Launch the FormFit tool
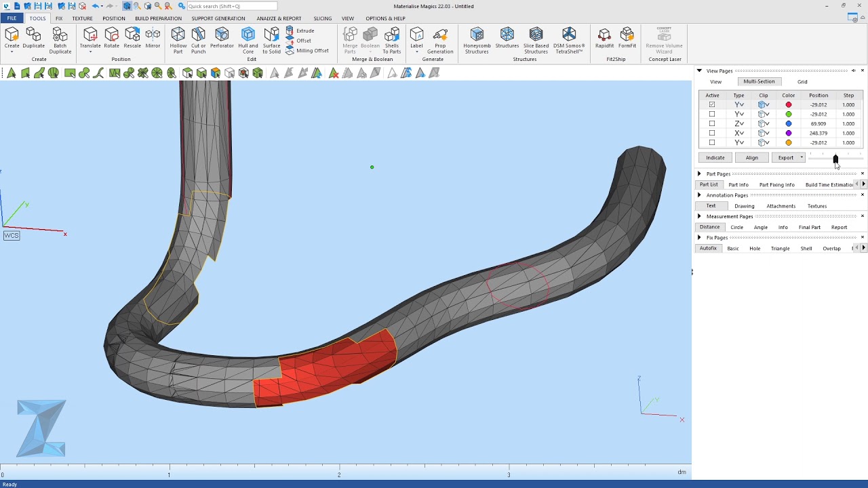 (x=627, y=38)
